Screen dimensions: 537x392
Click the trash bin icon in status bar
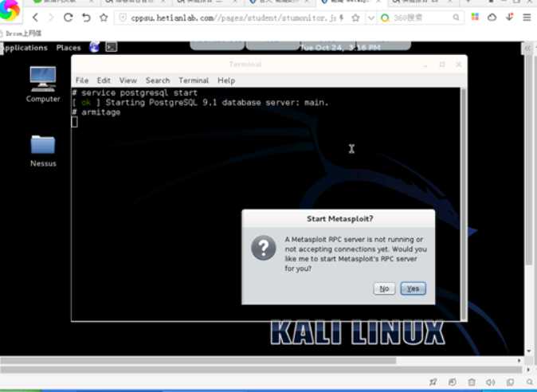472,382
